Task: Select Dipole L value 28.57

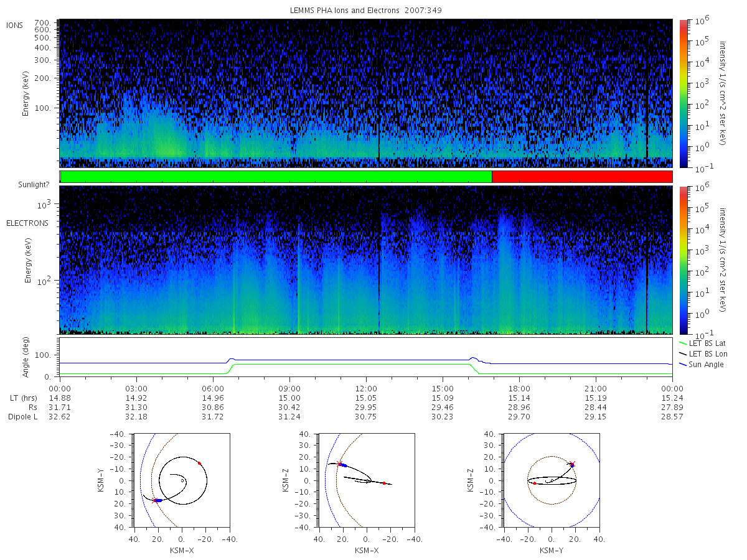Action: pyautogui.click(x=672, y=417)
